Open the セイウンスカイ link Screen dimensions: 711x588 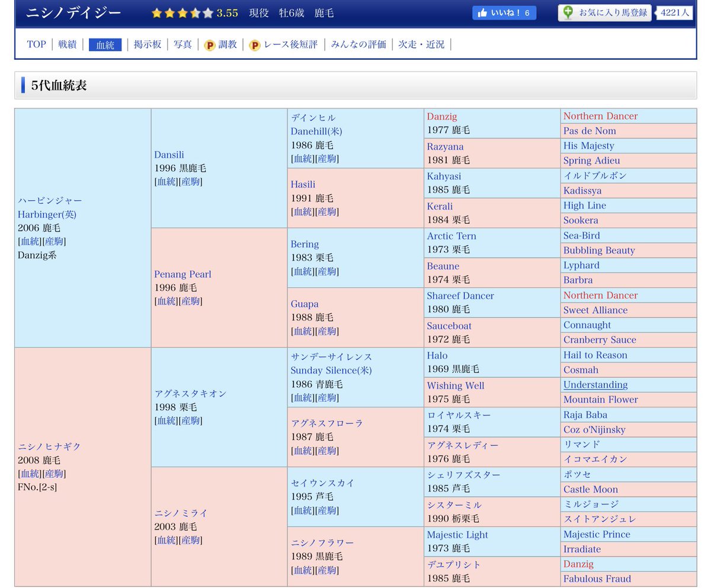pyautogui.click(x=322, y=483)
